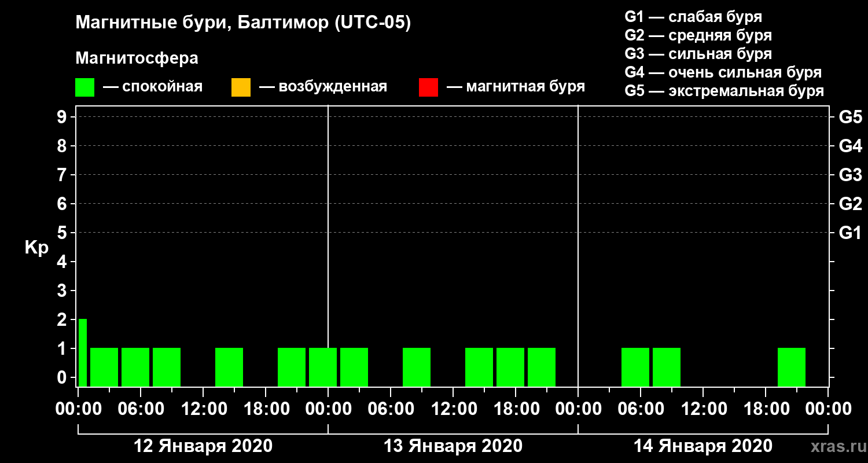The width and height of the screenshot is (868, 463).
Task: Click the orange 'возбужденная' legend swatch
Action: click(241, 87)
